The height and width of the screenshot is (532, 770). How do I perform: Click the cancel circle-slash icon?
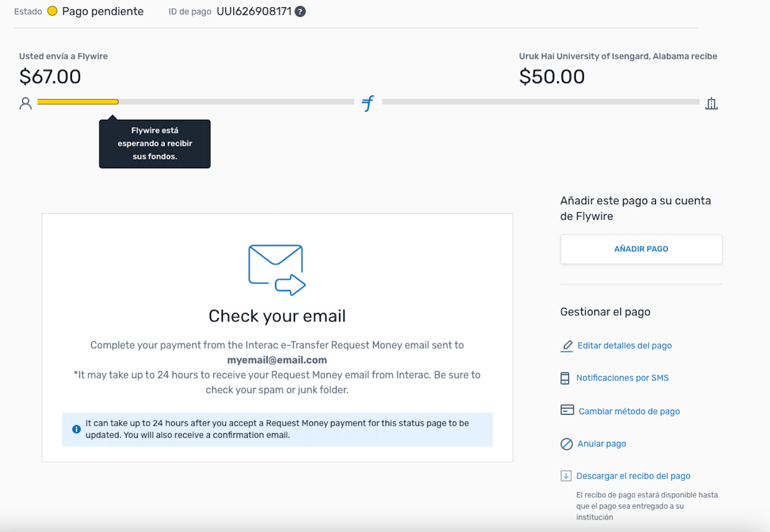[x=567, y=444]
